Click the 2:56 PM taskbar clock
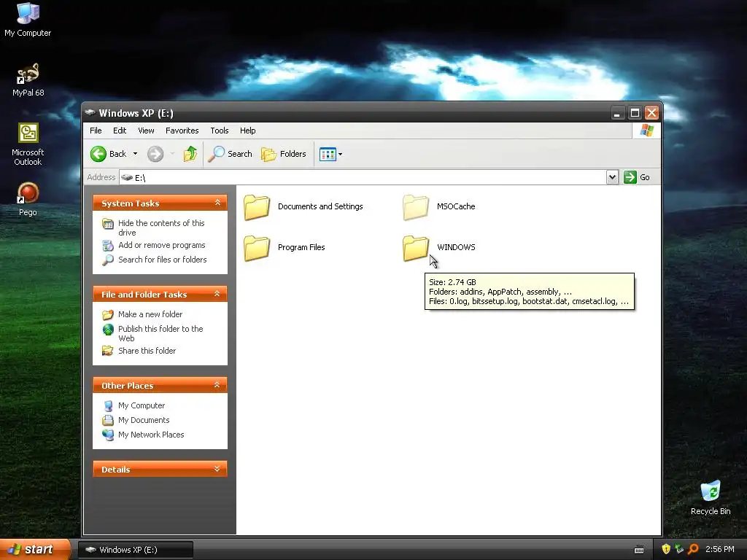Image resolution: width=747 pixels, height=560 pixels. pos(720,549)
